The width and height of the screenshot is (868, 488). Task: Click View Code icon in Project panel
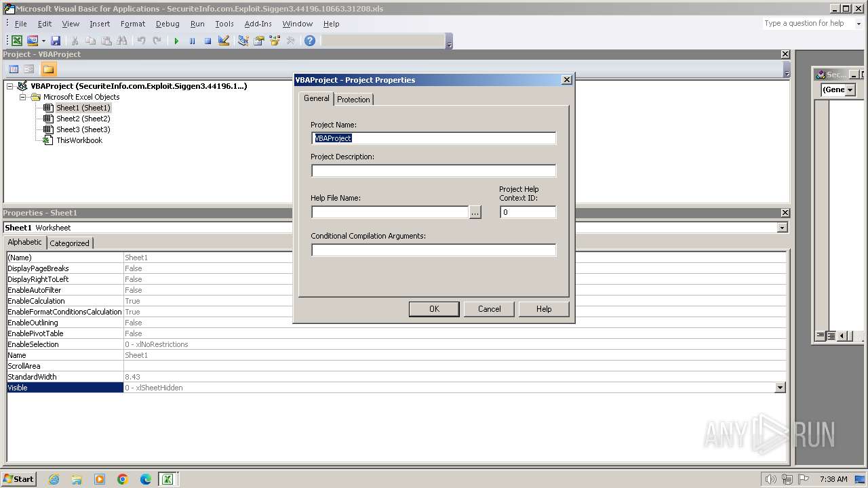tap(14, 69)
